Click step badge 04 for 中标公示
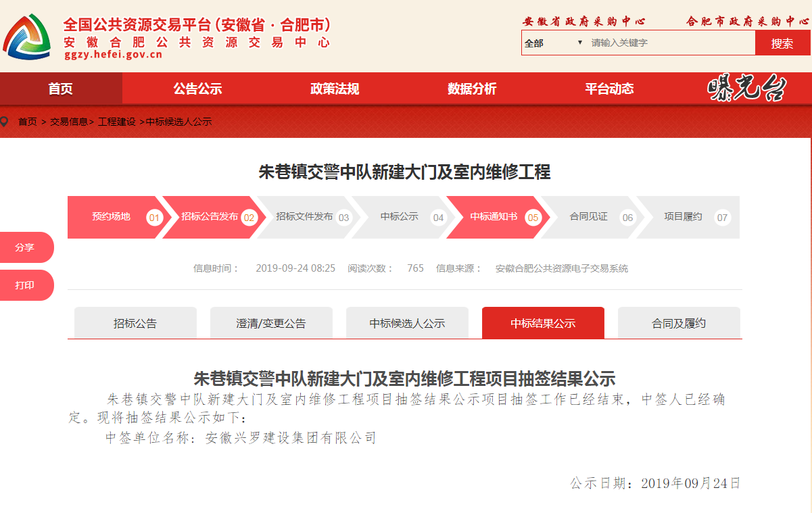The width and height of the screenshot is (812, 513). [x=439, y=218]
